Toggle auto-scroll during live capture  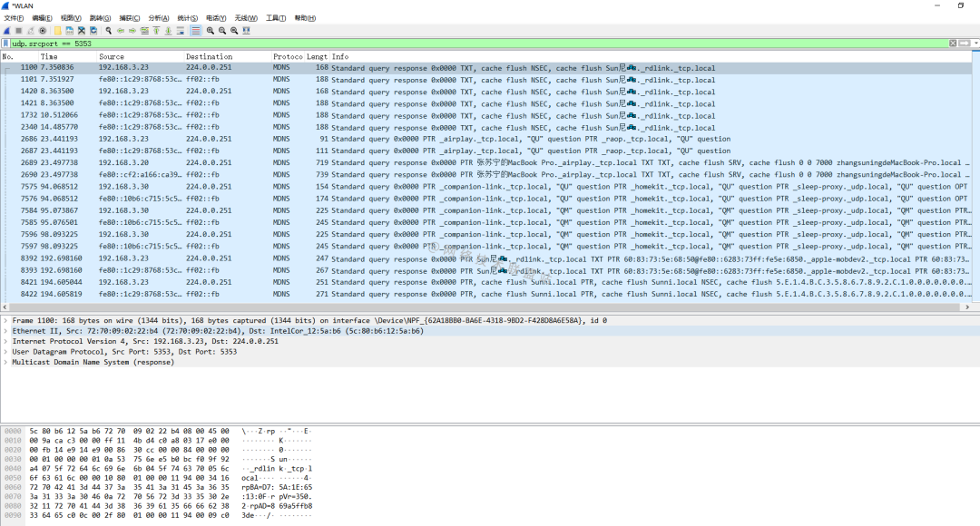(x=180, y=31)
